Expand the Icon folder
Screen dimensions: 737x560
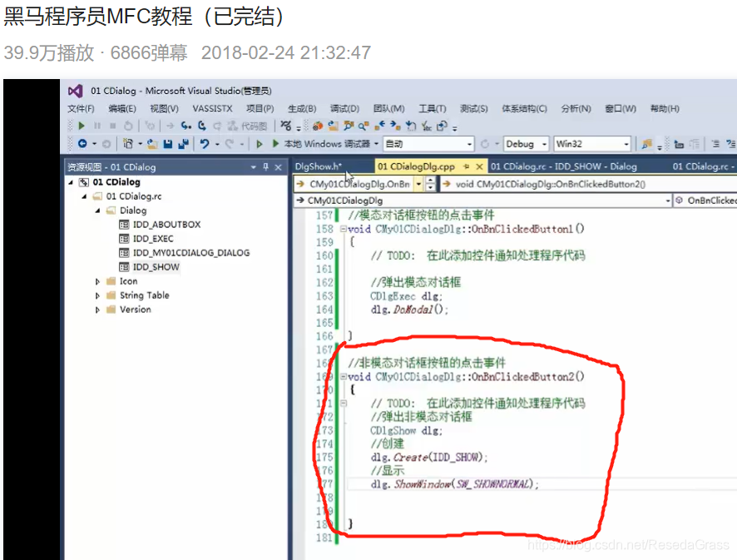98,281
